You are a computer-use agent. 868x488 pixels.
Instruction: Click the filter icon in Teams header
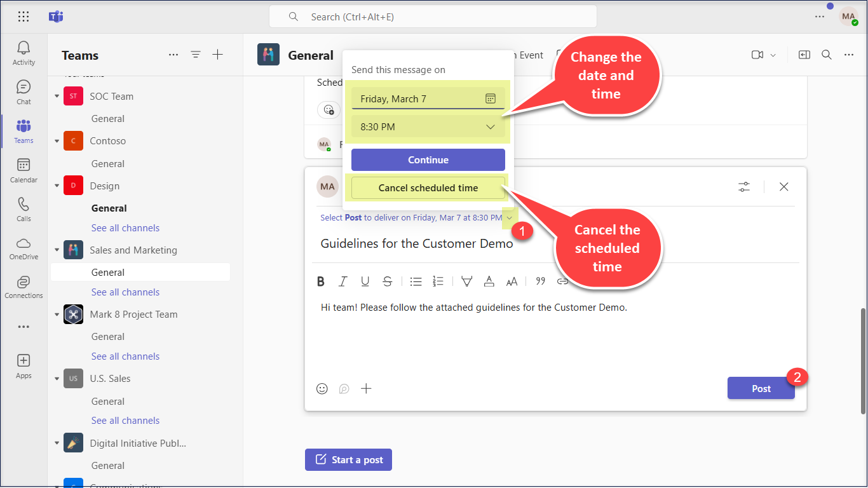point(196,55)
